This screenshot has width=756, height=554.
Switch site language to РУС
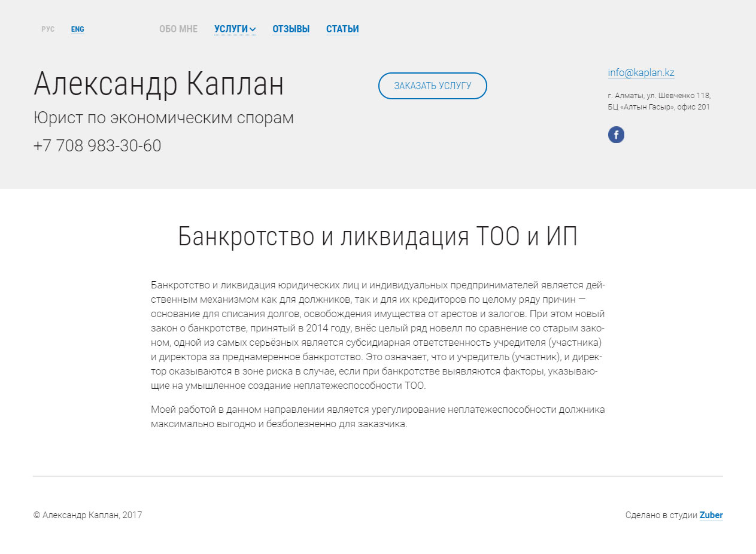tap(48, 29)
